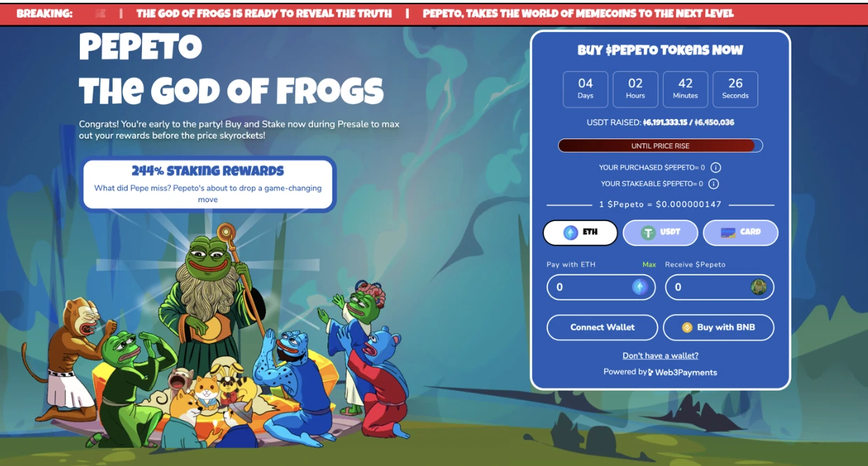The width and height of the screenshot is (868, 466).
Task: Click the Tether icon on the USDT option
Action: pyautogui.click(x=648, y=233)
